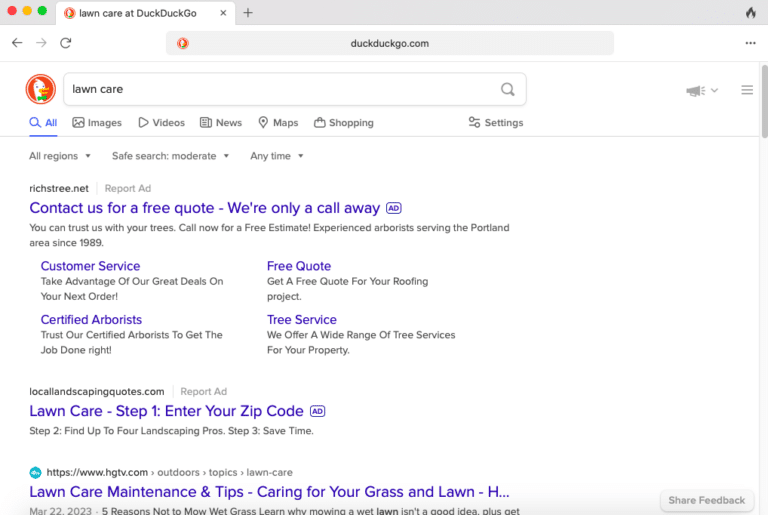Open the Certified Arborists sitelink
The image size is (768, 515).
point(91,319)
